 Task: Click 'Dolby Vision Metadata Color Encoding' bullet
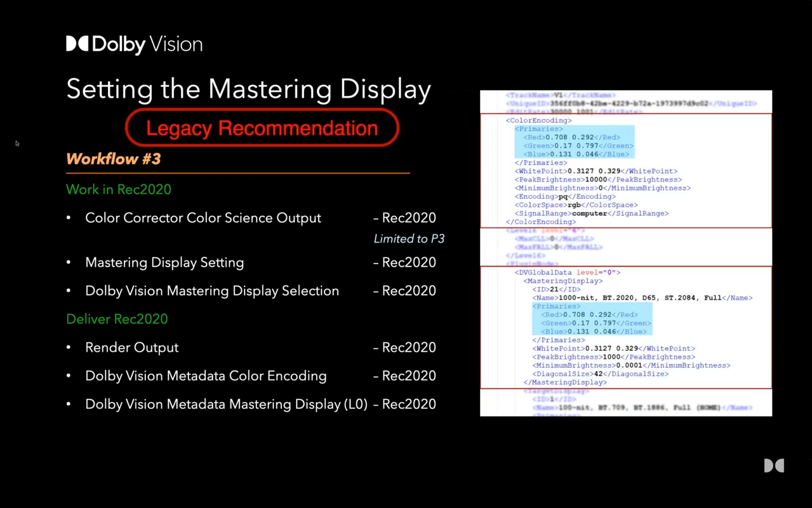click(206, 376)
